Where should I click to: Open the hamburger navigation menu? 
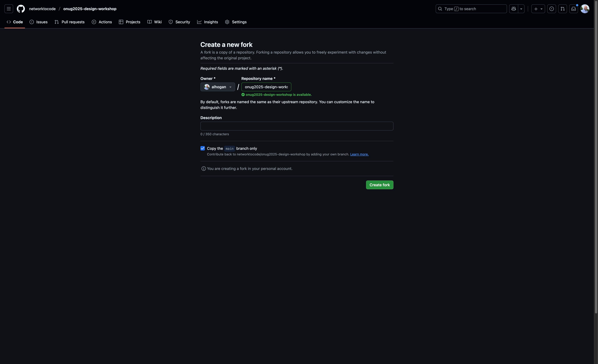[x=9, y=9]
